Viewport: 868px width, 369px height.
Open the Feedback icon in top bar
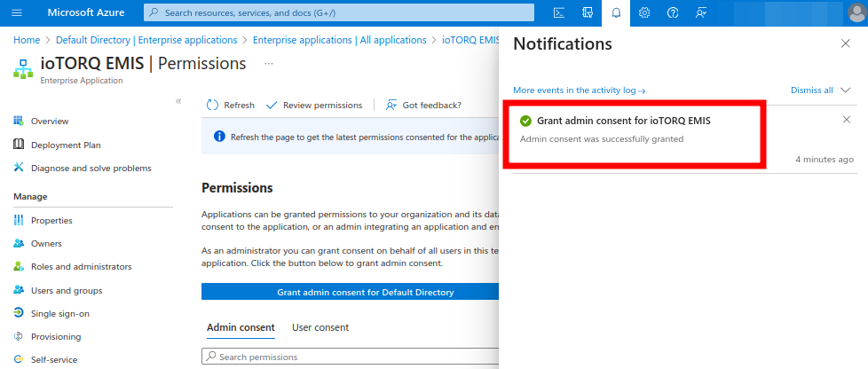point(701,12)
